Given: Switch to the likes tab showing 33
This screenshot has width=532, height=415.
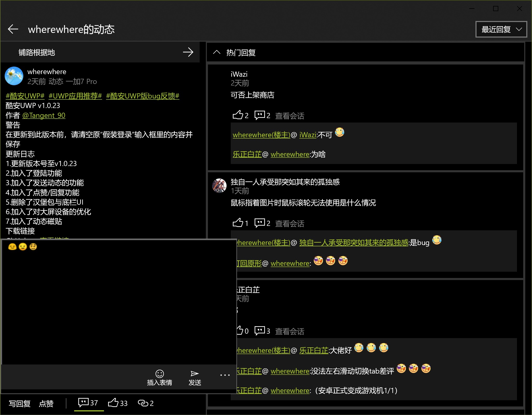Looking at the screenshot, I should [118, 403].
